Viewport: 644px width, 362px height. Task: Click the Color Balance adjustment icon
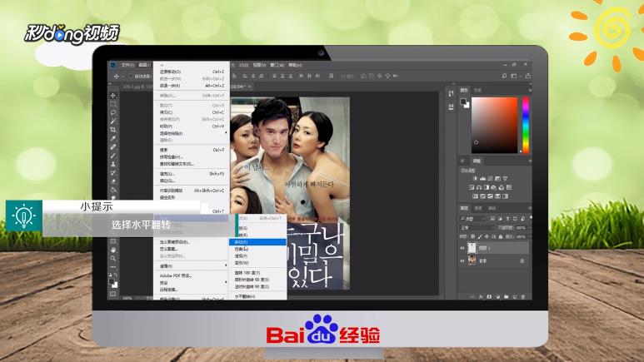pos(479,187)
